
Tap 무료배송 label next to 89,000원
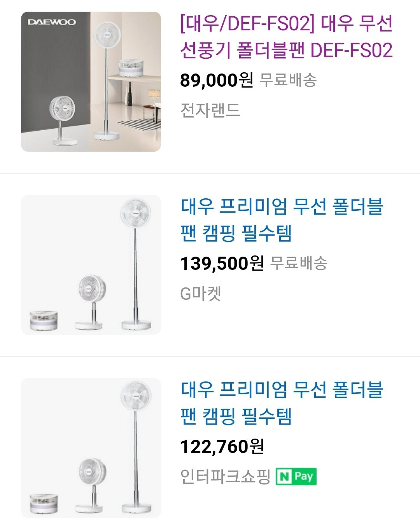(x=288, y=80)
